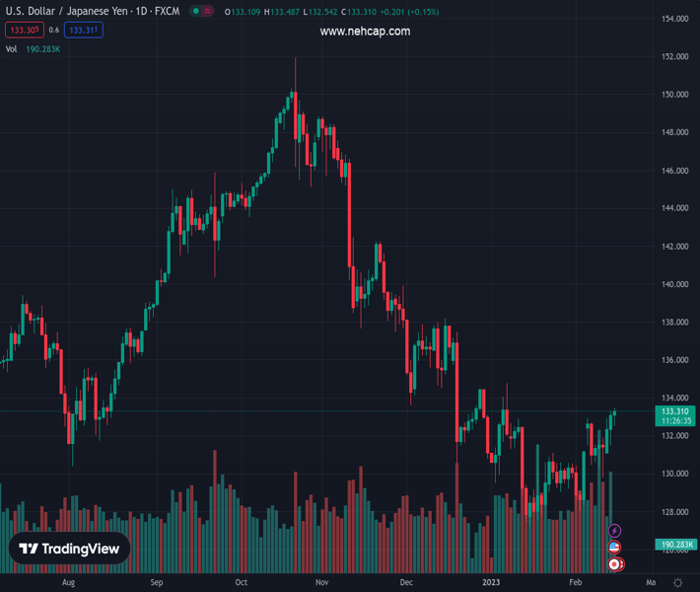Click the 0.6 spread value between prices
Viewport: 700px width, 592px height.
pyautogui.click(x=53, y=31)
